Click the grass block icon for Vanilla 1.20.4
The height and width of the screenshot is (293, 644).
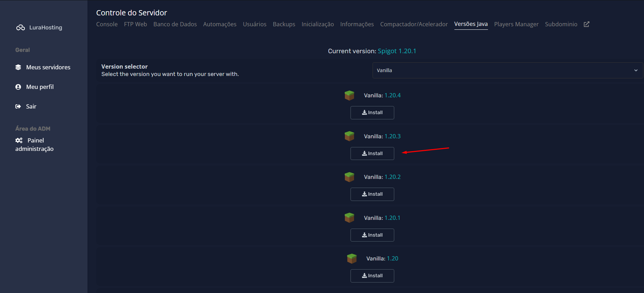tap(349, 95)
